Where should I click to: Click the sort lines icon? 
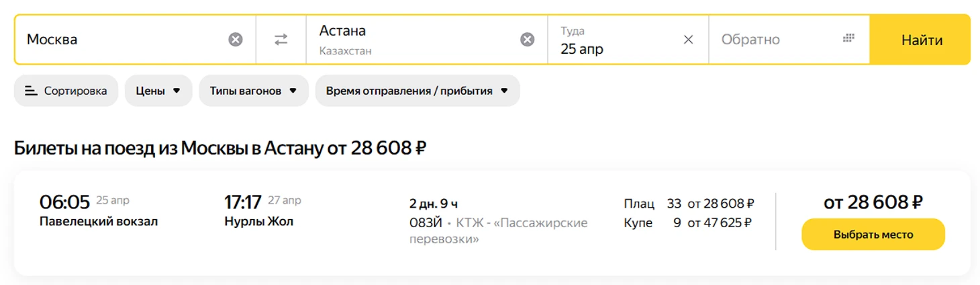tap(31, 91)
